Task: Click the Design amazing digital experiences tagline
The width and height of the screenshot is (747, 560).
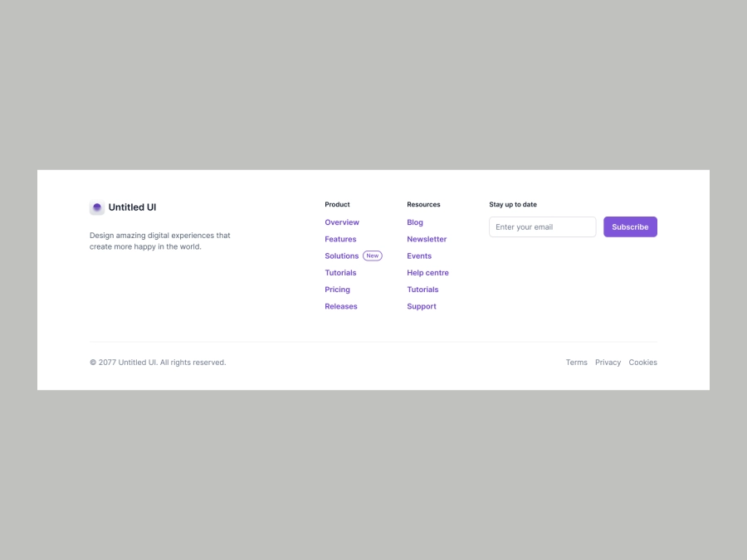Action: click(159, 241)
